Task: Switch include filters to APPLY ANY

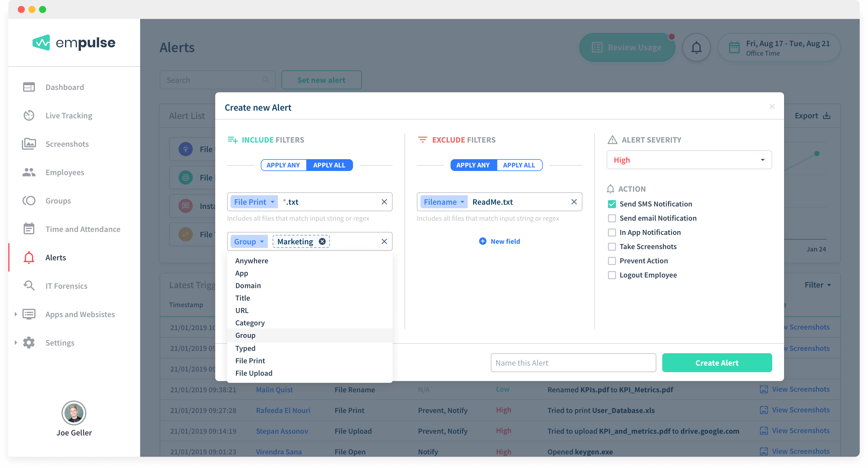Action: [283, 165]
